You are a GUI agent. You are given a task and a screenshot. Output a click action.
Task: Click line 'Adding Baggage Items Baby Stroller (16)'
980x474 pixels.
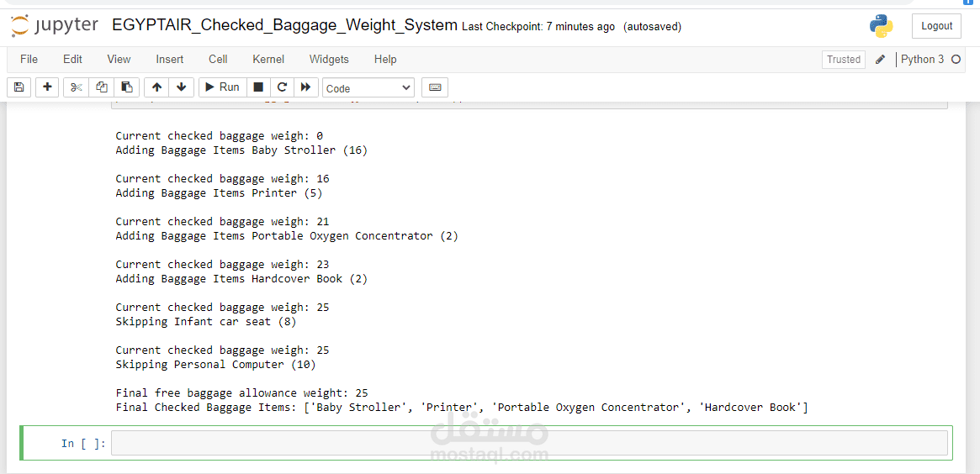pos(241,150)
